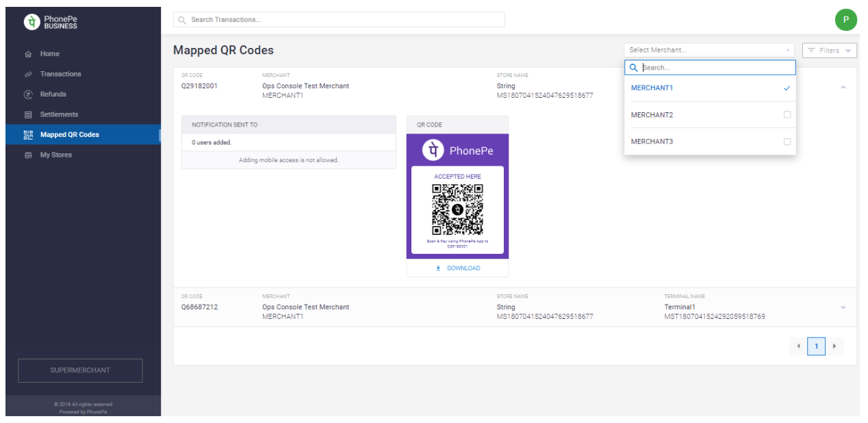Click the PhonePe Business logo
This screenshot has height=423, width=868.
[51, 22]
